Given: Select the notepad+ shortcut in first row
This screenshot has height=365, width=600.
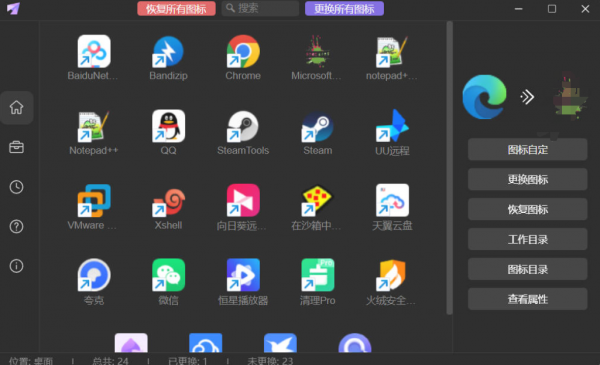Looking at the screenshot, I should pos(392,51).
